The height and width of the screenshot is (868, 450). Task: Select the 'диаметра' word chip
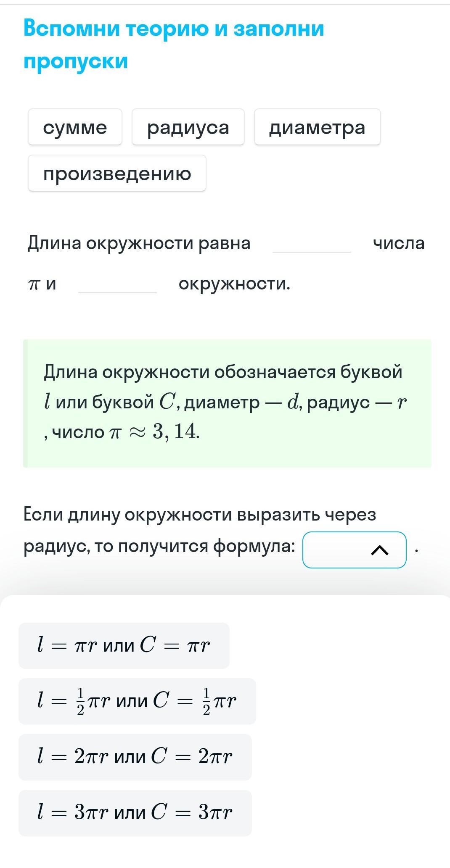coord(317,127)
